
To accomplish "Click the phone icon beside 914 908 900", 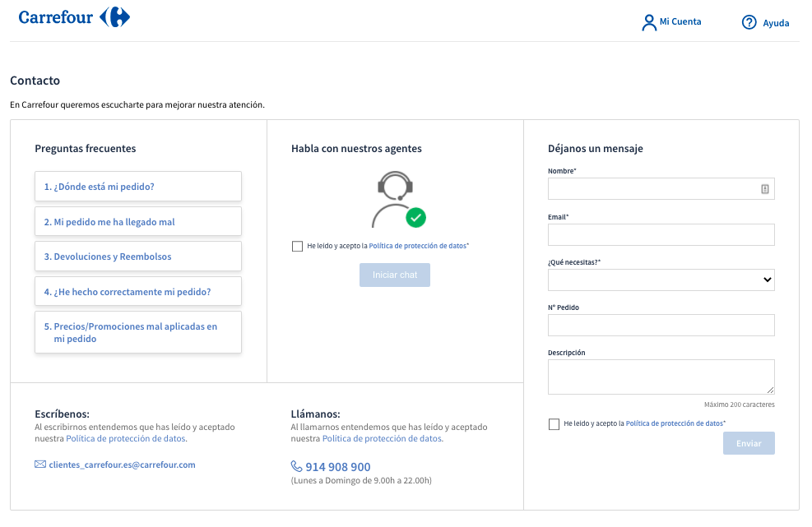I will pos(295,466).
